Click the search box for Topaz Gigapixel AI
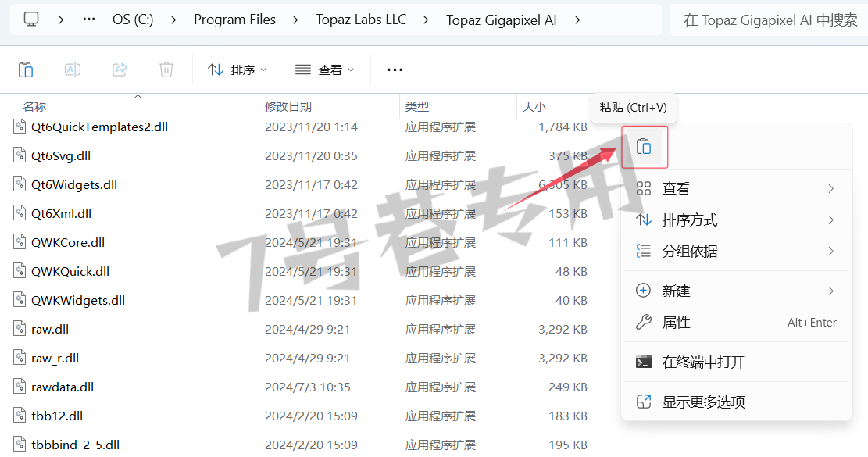Viewport: 868px width, 457px height. click(770, 20)
